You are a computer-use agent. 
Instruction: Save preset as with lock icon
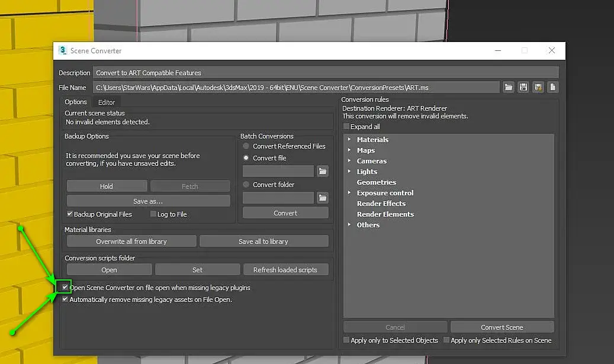pos(538,87)
